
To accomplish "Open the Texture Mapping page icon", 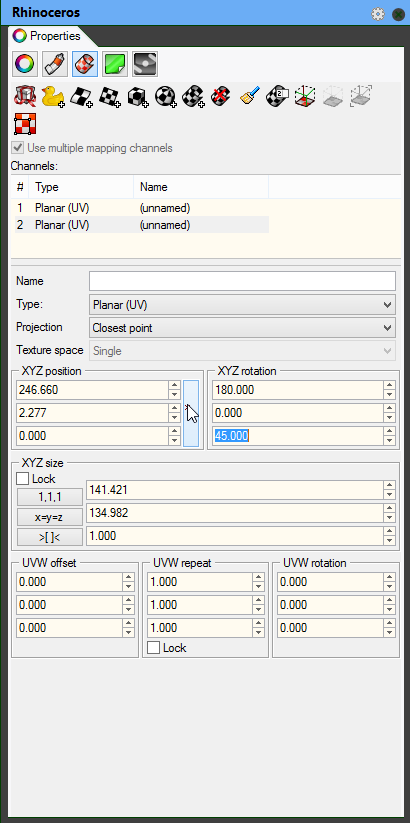I will click(85, 64).
